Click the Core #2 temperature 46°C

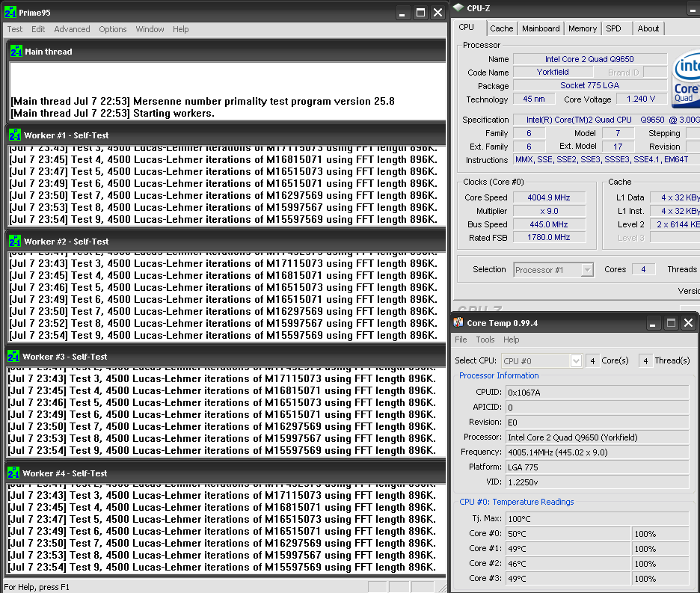click(x=568, y=564)
